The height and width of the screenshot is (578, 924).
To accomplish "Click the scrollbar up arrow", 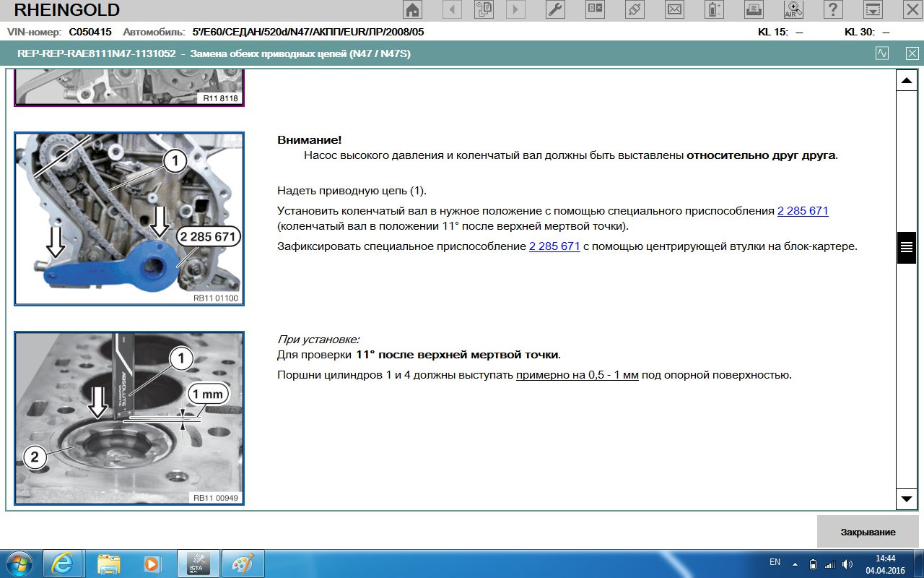I will click(906, 80).
